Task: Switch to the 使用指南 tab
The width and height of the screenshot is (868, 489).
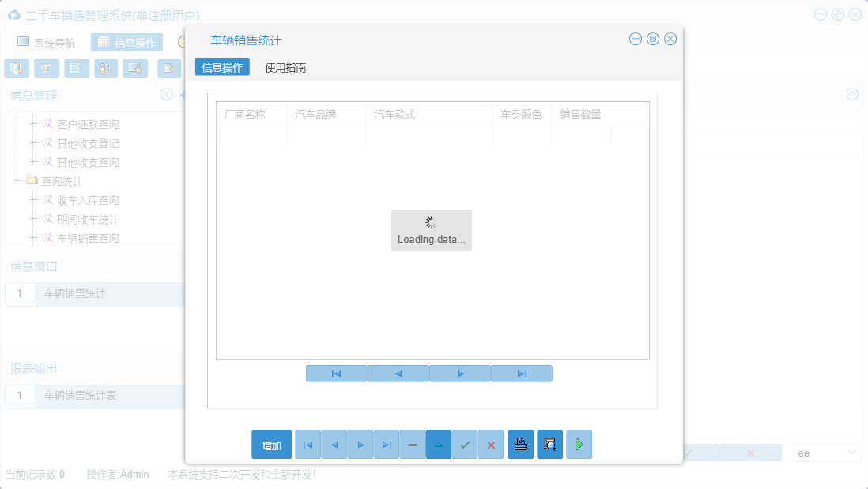Action: pos(285,67)
